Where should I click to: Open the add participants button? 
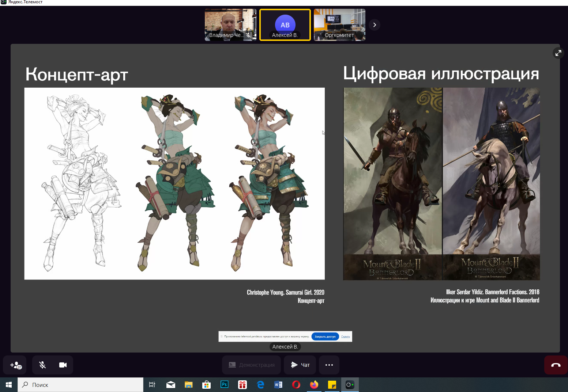(x=15, y=365)
